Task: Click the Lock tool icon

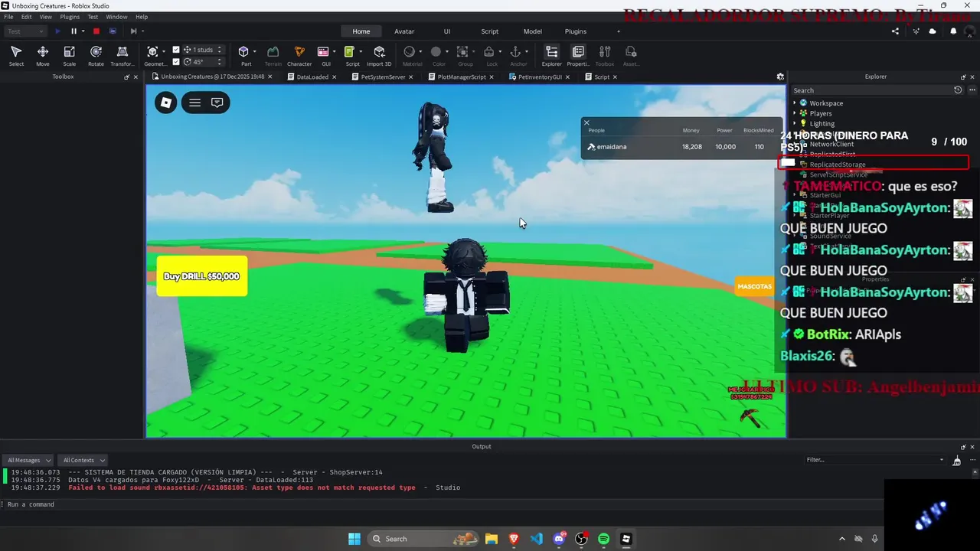Action: [489, 51]
